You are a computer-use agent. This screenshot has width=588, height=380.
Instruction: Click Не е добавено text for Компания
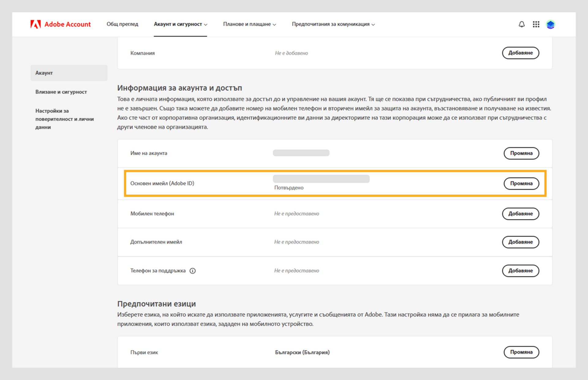[291, 53]
